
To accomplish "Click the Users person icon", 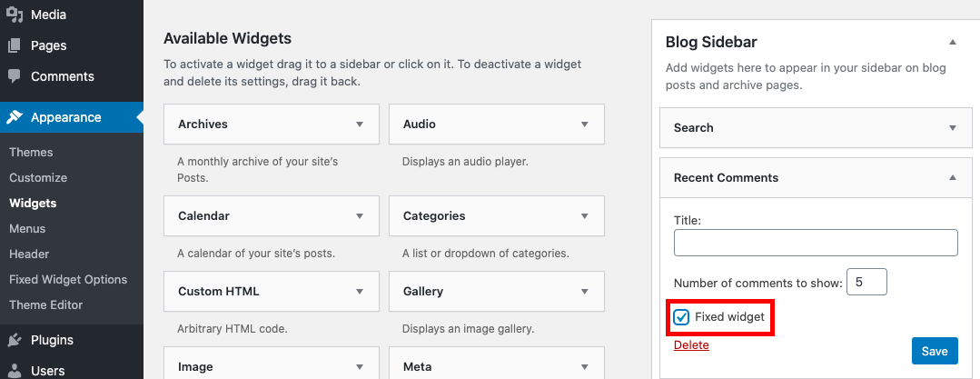I will click(x=15, y=370).
